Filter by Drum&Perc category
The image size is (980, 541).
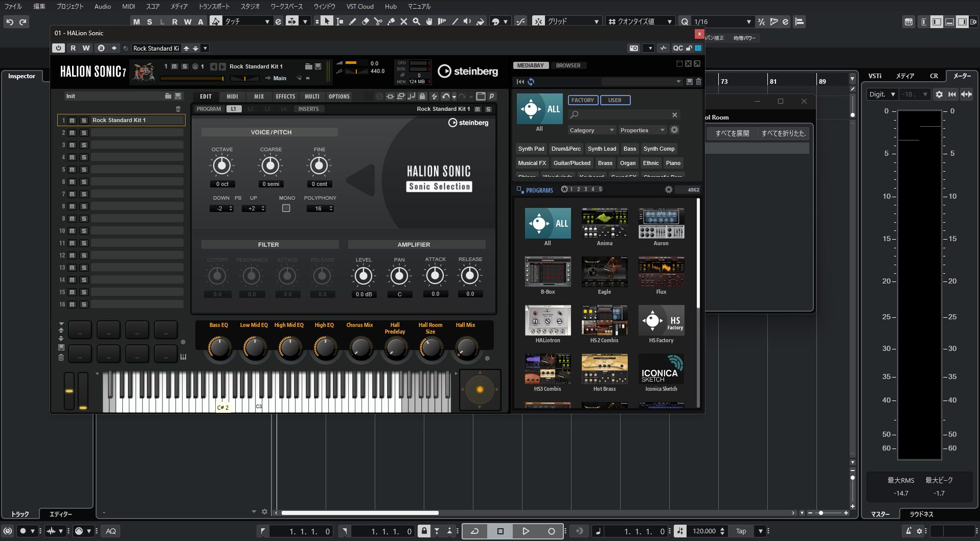(x=566, y=149)
